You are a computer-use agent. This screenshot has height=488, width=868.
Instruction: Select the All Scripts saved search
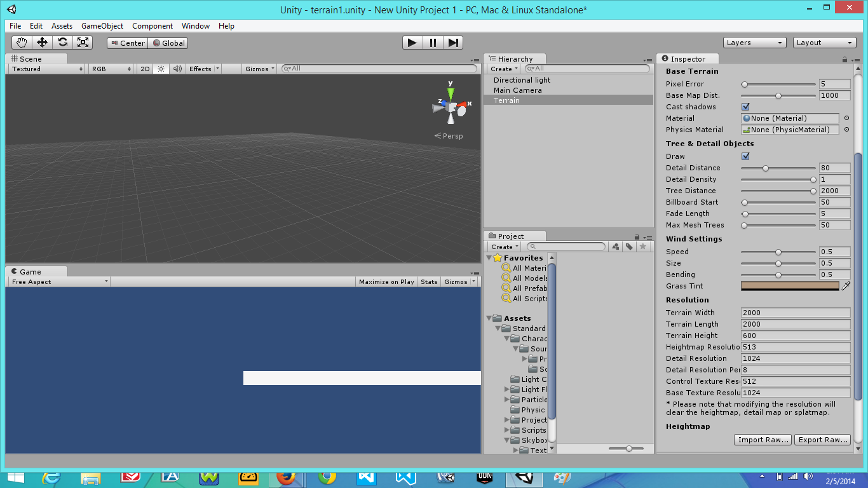click(524, 299)
